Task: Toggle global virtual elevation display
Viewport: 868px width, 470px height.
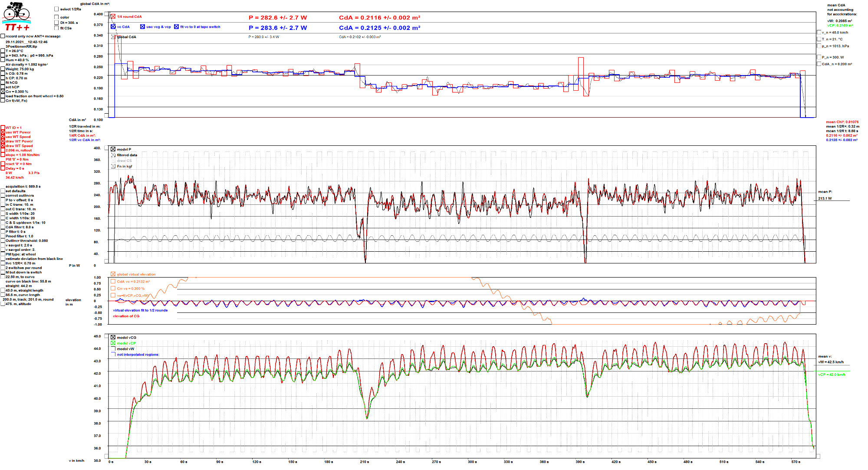Action: tap(113, 274)
